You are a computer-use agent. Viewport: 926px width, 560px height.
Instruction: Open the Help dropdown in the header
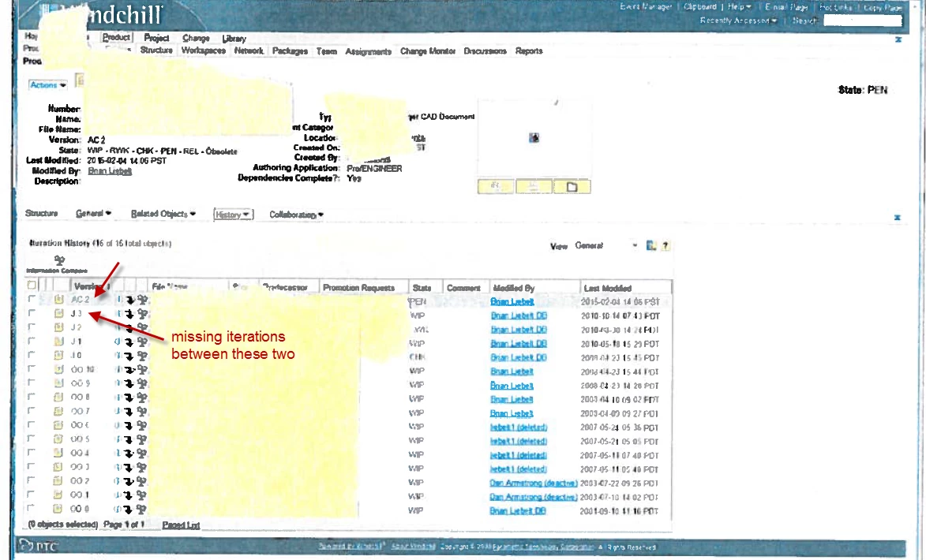point(739,7)
